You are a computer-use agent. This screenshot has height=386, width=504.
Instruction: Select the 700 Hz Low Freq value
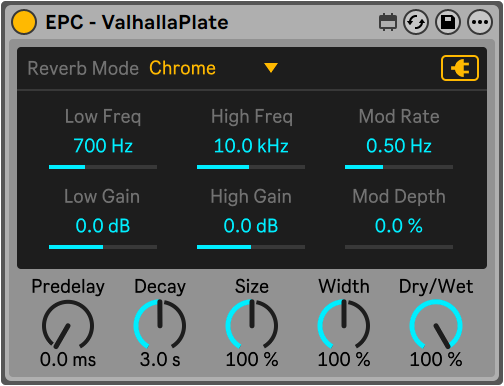coord(103,146)
